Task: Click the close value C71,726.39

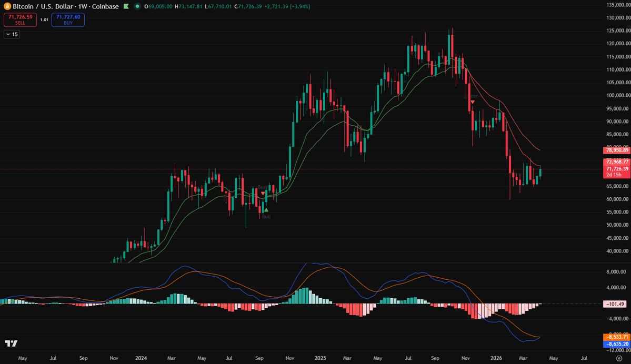Action: pos(248,6)
